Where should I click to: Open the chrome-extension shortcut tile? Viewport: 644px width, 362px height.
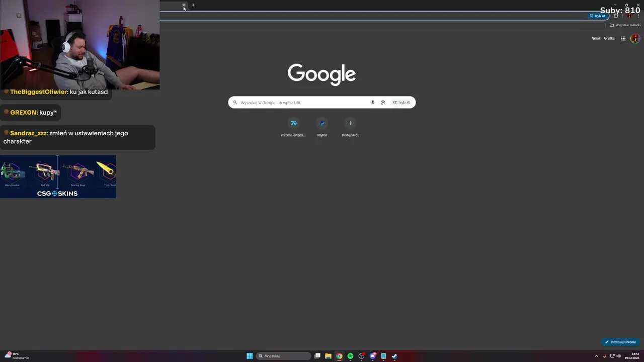293,127
